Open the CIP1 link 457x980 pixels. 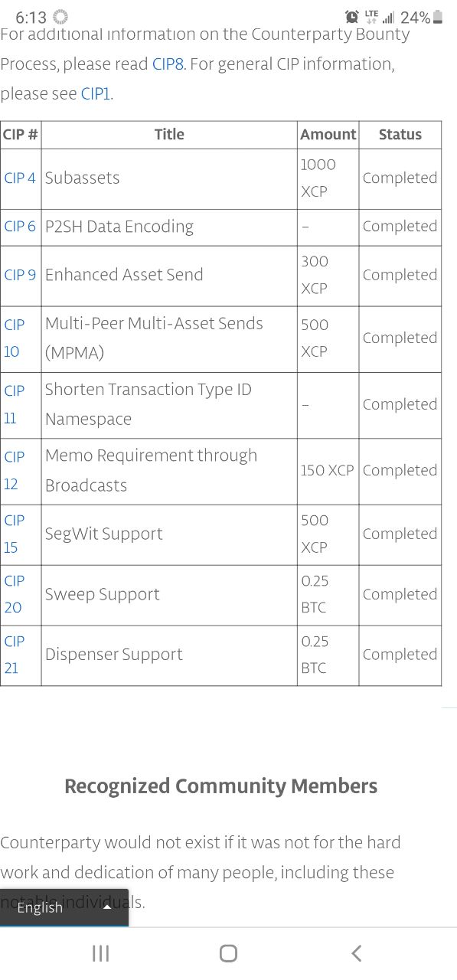coord(96,94)
